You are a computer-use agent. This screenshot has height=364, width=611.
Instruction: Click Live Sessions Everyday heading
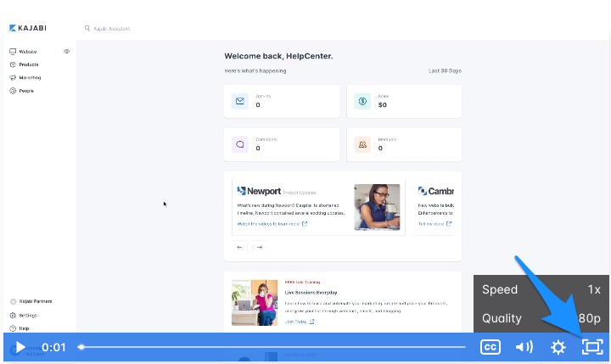tap(311, 293)
